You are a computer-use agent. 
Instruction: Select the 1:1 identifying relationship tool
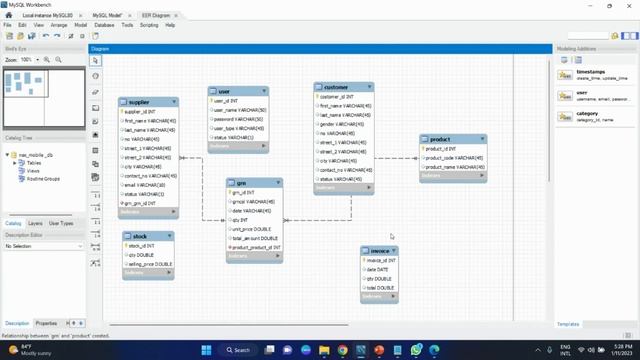tap(96, 222)
